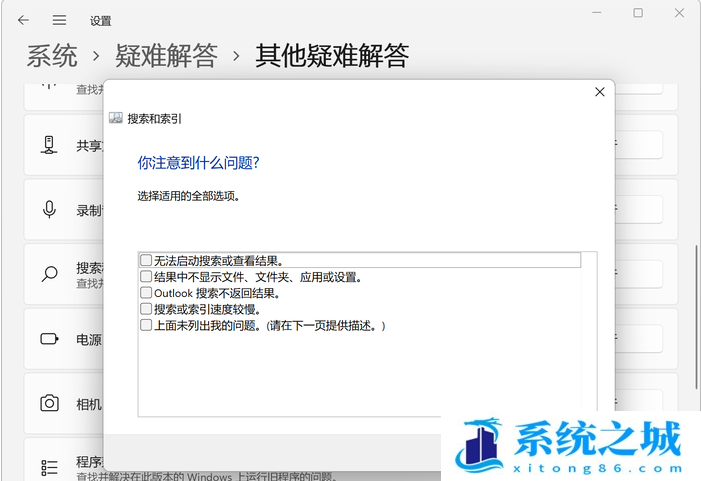Image resolution: width=701 pixels, height=481 pixels.
Task: Close the 搜索和索引 troubleshooter dialog
Action: click(599, 92)
